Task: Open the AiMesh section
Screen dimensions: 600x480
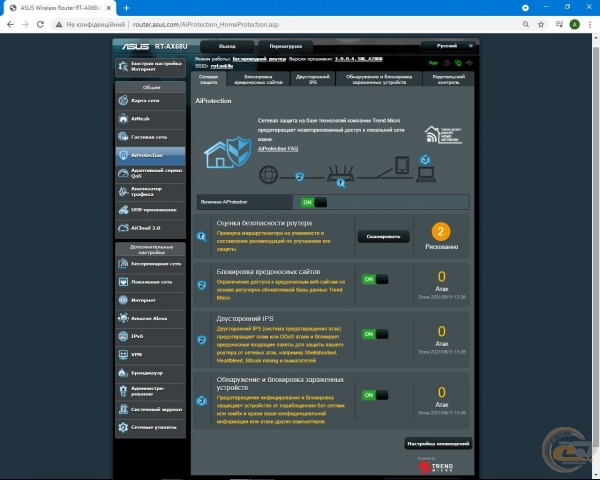Action: pyautogui.click(x=150, y=119)
